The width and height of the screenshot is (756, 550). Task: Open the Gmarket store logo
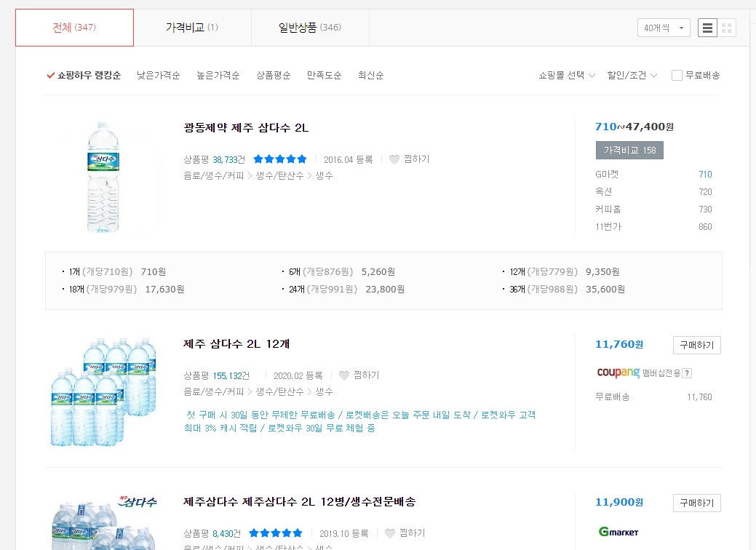click(x=618, y=532)
